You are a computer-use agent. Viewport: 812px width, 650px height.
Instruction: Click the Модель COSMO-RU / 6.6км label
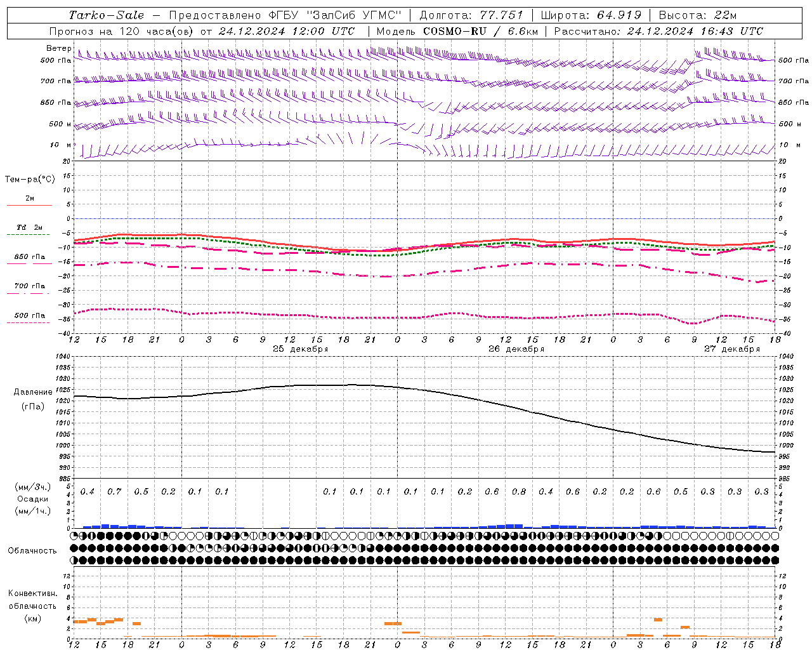point(457,31)
